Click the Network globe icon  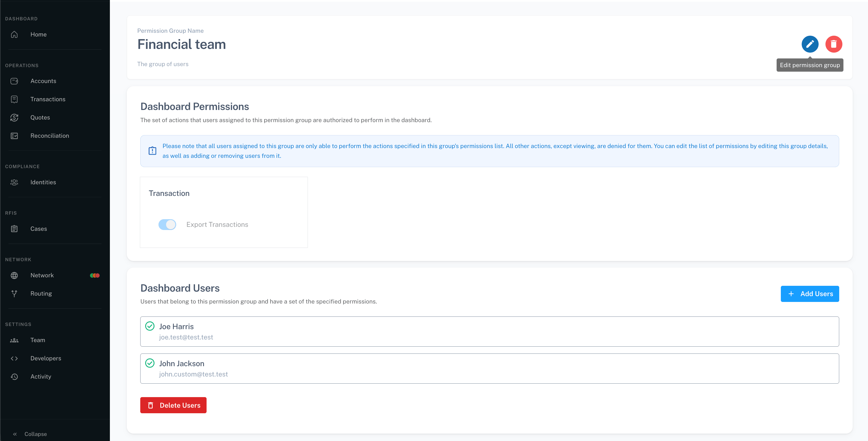point(14,275)
